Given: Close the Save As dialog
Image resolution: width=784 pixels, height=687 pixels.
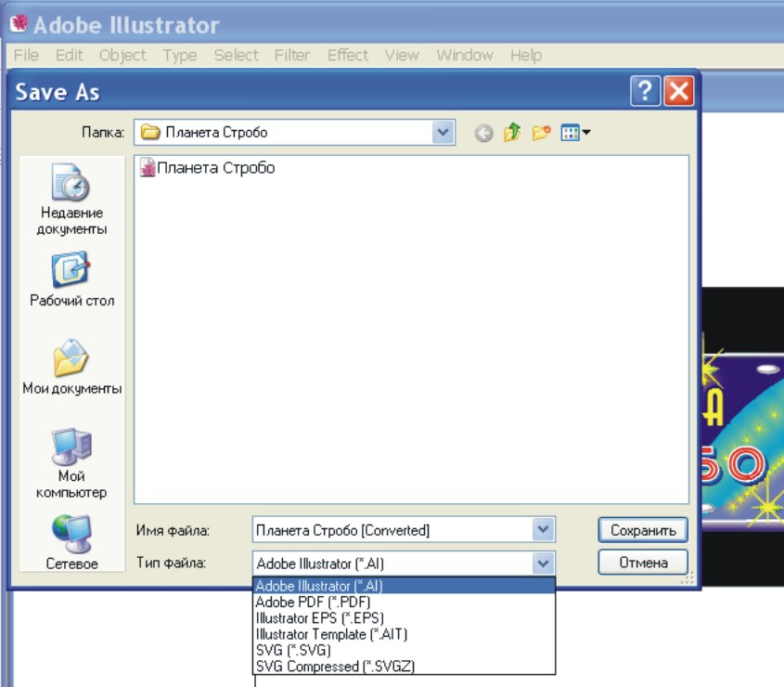Looking at the screenshot, I should [x=678, y=91].
